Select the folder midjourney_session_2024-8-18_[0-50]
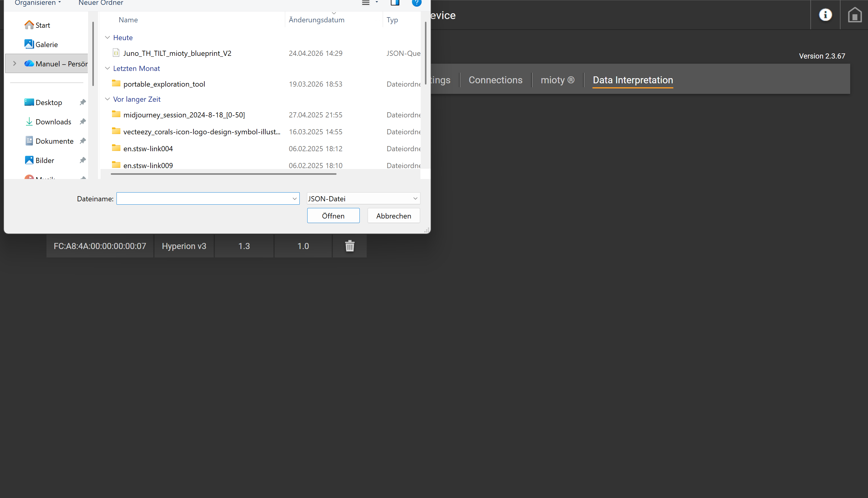 coord(184,115)
